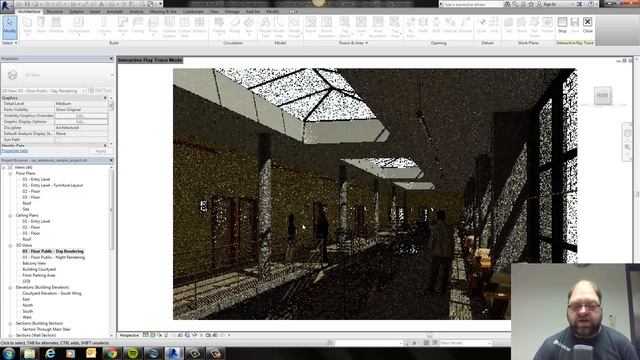Collapse the Sections (Building Section) node

pos(10,323)
